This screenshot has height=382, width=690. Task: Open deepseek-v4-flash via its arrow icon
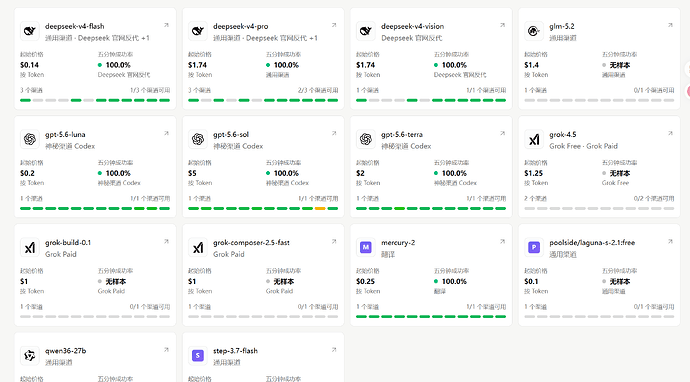[x=166, y=25]
